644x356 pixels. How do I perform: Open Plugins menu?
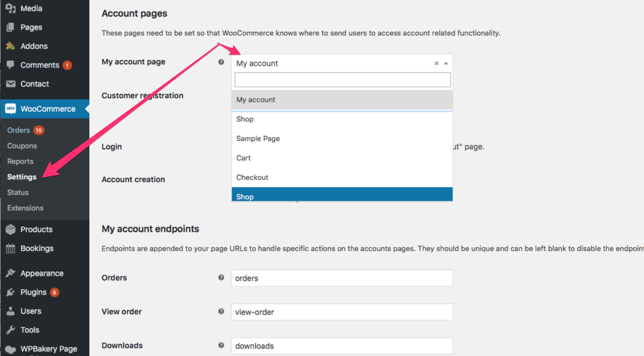pos(34,292)
